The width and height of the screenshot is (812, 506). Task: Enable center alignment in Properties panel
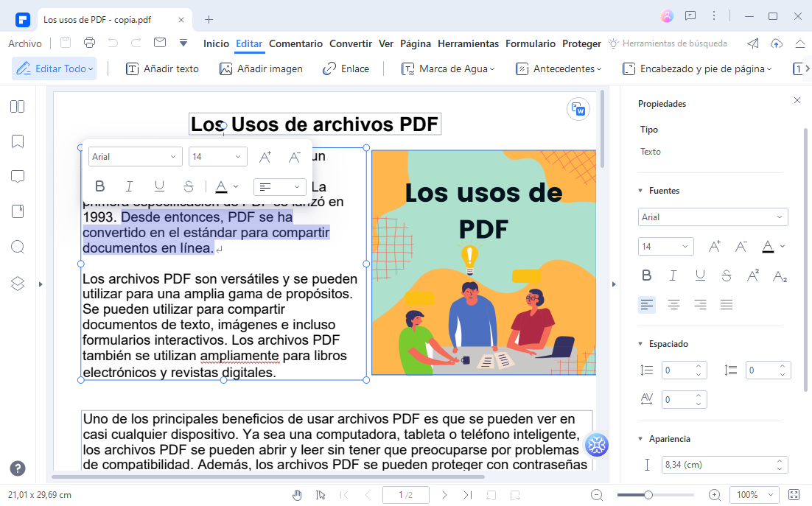[x=673, y=304]
